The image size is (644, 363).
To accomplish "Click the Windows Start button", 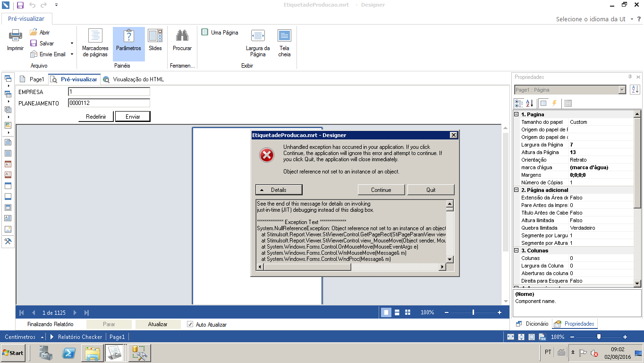I will pyautogui.click(x=13, y=353).
